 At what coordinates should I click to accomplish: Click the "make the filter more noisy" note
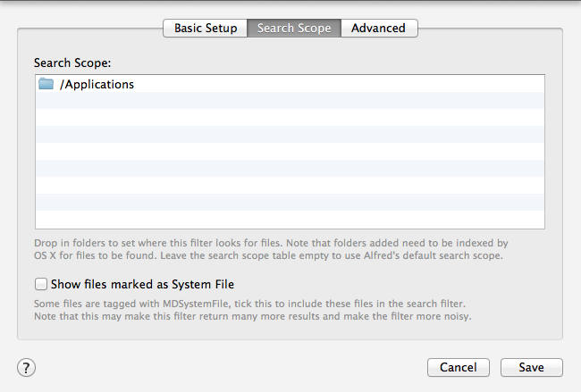(253, 316)
